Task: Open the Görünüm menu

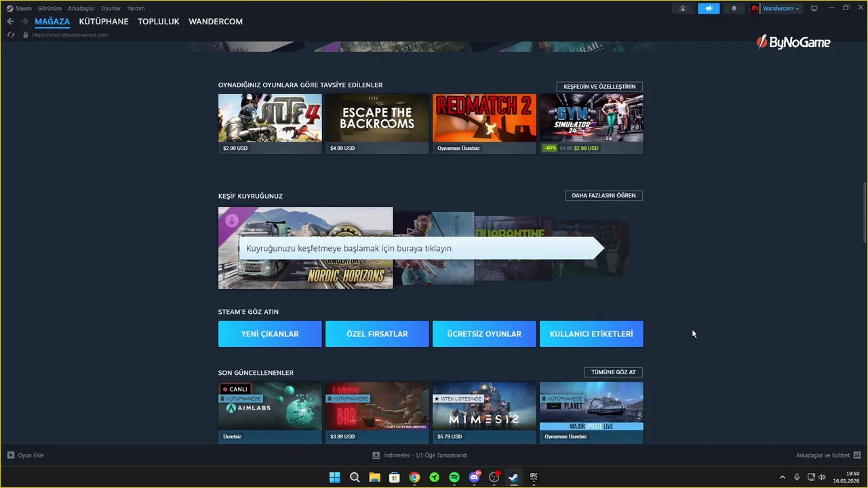Action: [50, 9]
